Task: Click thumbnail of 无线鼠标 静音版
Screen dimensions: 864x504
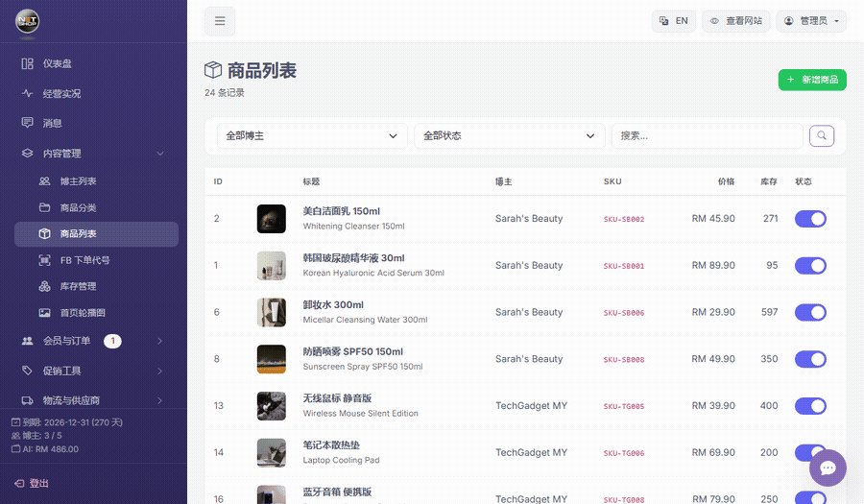Action: 271,406
